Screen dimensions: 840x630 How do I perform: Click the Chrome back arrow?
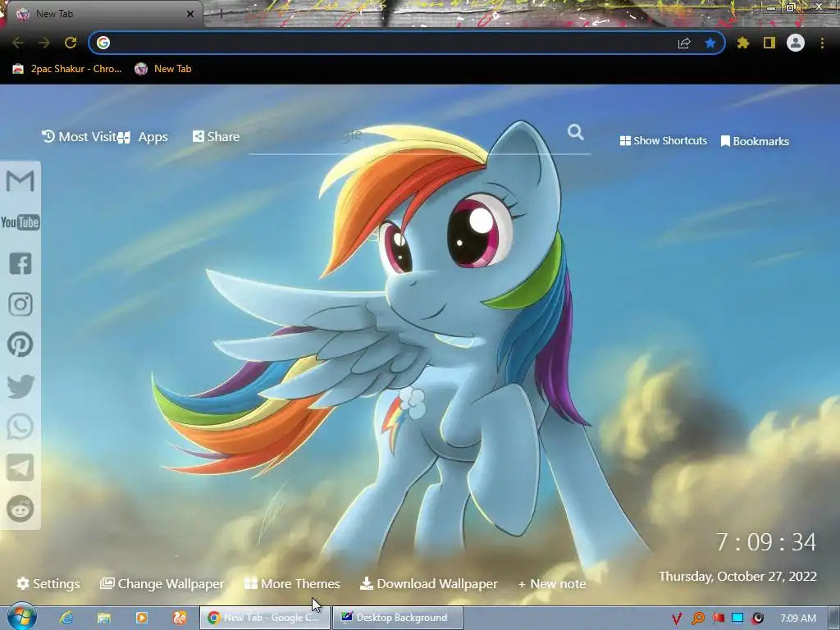pos(18,43)
